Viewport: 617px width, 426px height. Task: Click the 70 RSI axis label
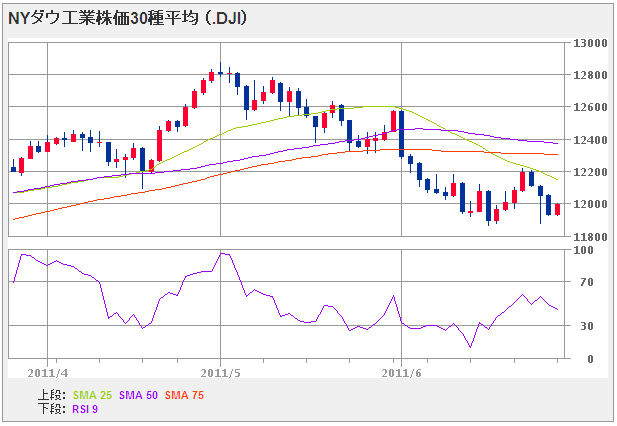click(x=587, y=282)
